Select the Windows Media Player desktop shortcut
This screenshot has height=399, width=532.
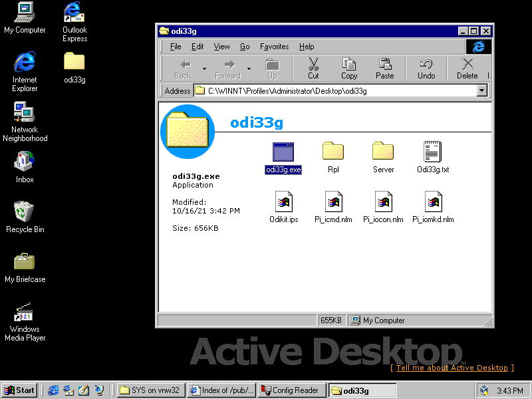tap(25, 321)
